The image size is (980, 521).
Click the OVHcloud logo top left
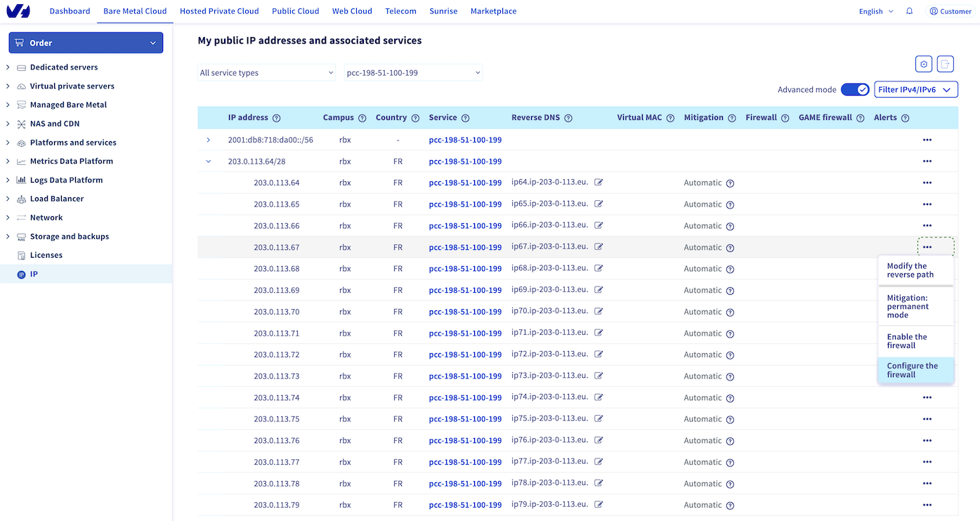click(18, 11)
